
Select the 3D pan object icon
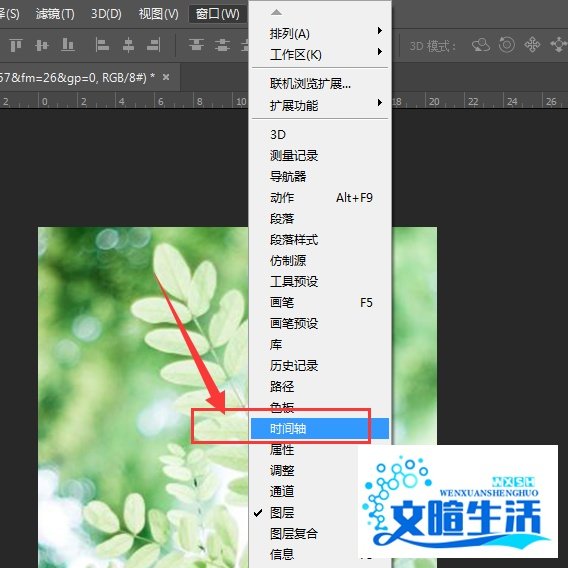532,45
